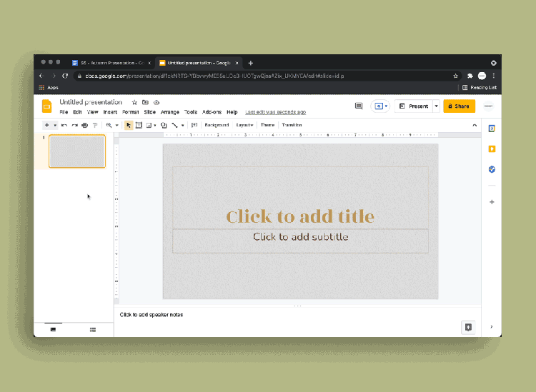Open the Edit menu
536x392 pixels.
coord(77,112)
